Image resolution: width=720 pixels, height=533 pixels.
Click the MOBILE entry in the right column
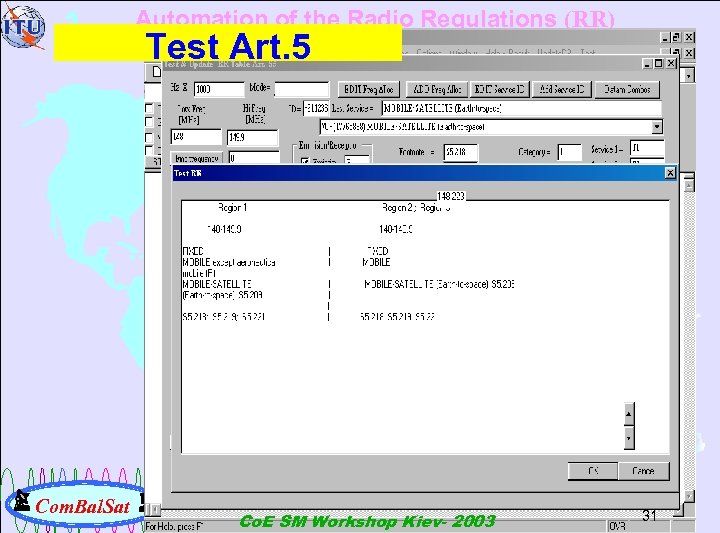376,262
